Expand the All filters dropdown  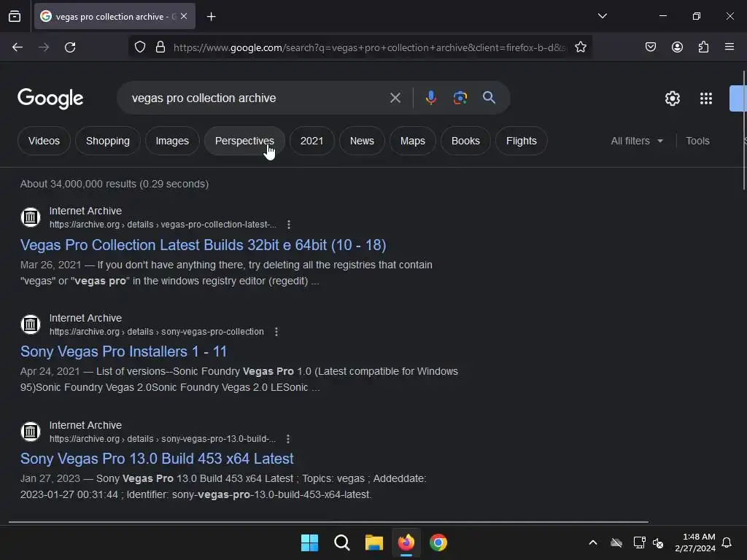click(637, 141)
